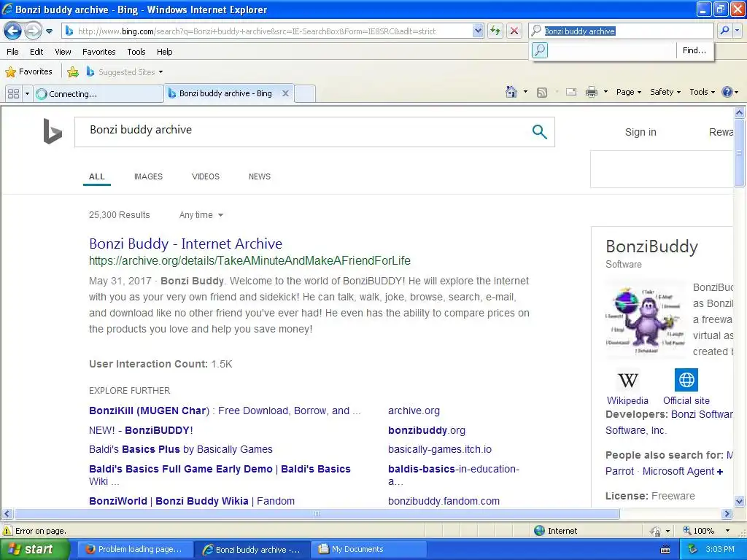Open the Safety command menu
The image size is (747, 560).
click(665, 92)
